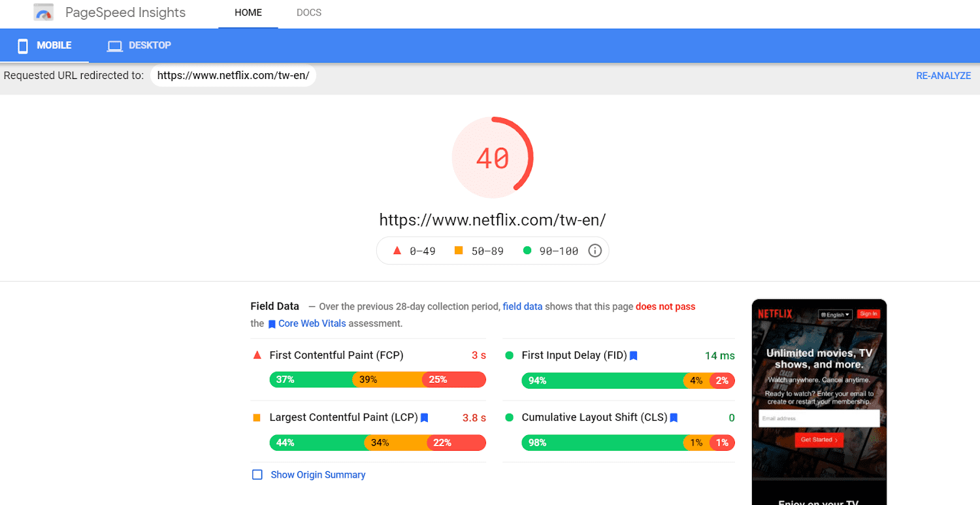Click the red triangle 0-49 legend icon

[x=397, y=250]
